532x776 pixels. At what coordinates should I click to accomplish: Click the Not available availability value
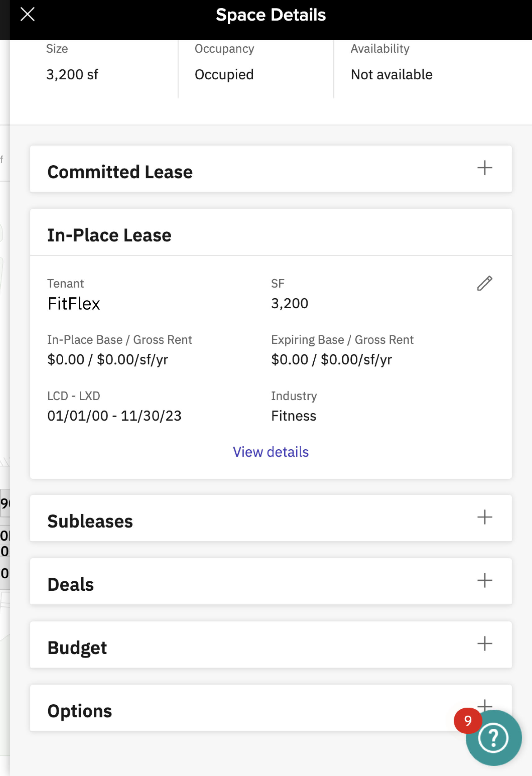click(392, 74)
